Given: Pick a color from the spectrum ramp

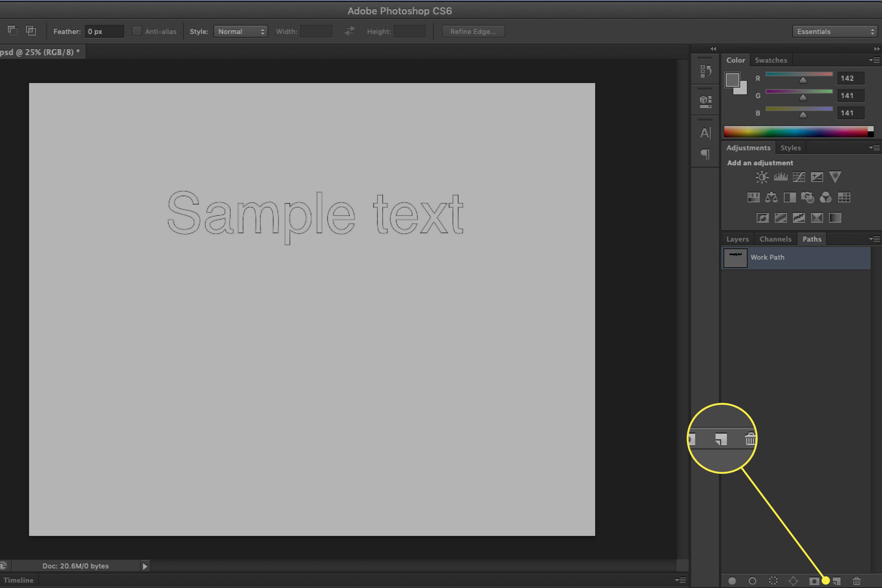Looking at the screenshot, I should pyautogui.click(x=796, y=132).
